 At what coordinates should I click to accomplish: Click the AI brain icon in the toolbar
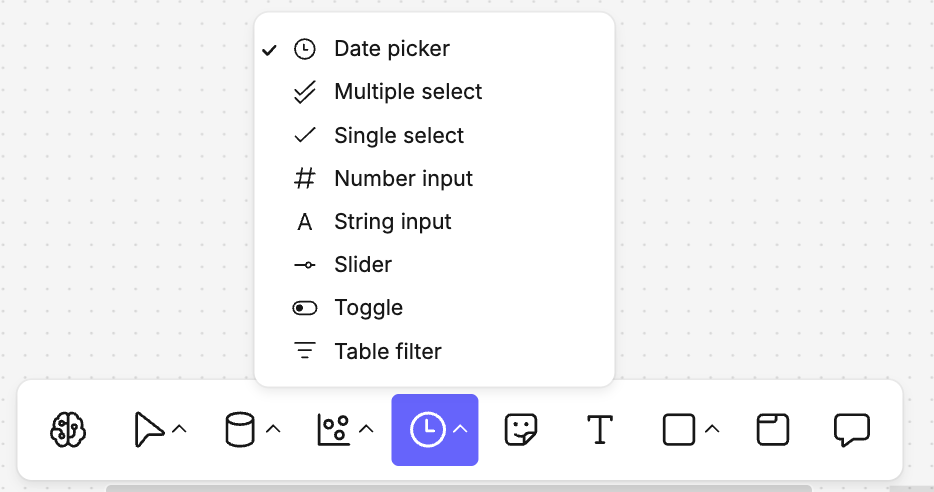[x=69, y=430]
